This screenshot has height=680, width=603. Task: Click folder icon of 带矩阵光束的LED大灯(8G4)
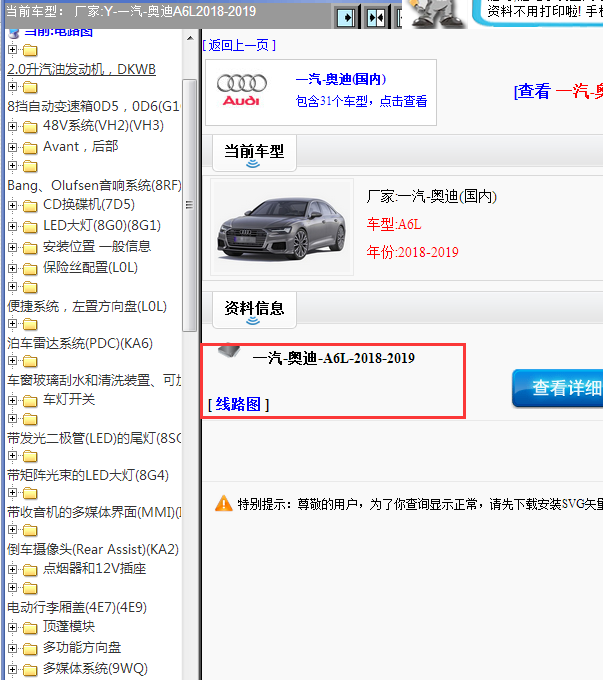click(x=30, y=456)
